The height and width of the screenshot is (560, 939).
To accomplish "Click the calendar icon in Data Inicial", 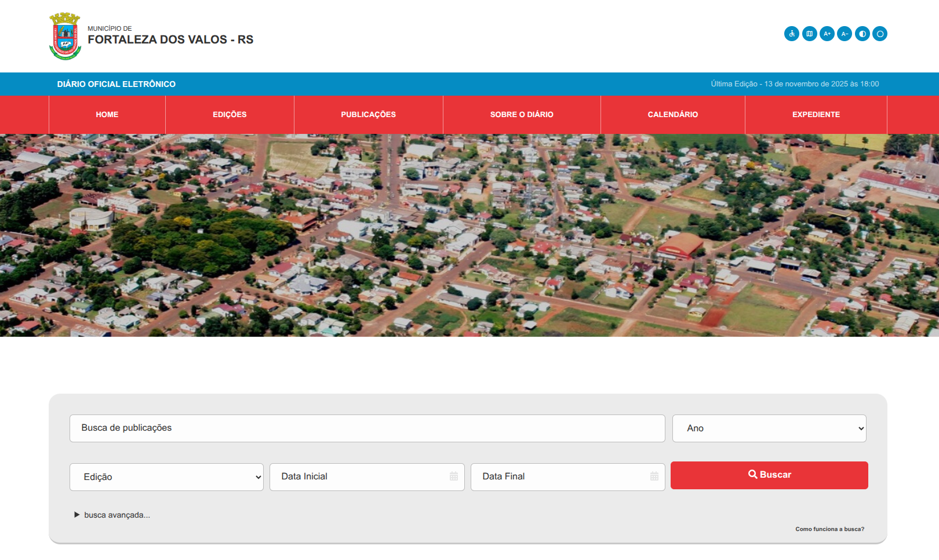I will 454,477.
